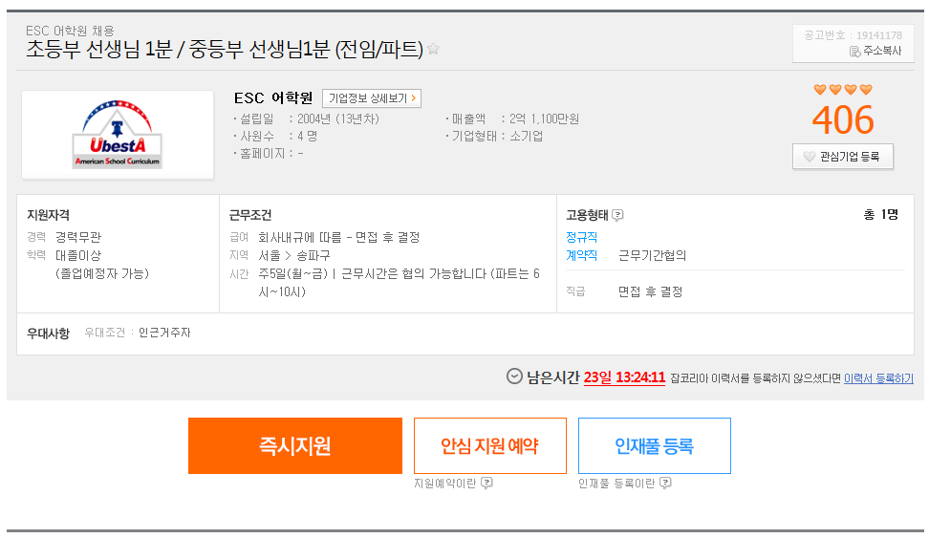The width and height of the screenshot is (929, 560).
Task: Click the UbestA company logo thumbnail
Action: coord(118,135)
